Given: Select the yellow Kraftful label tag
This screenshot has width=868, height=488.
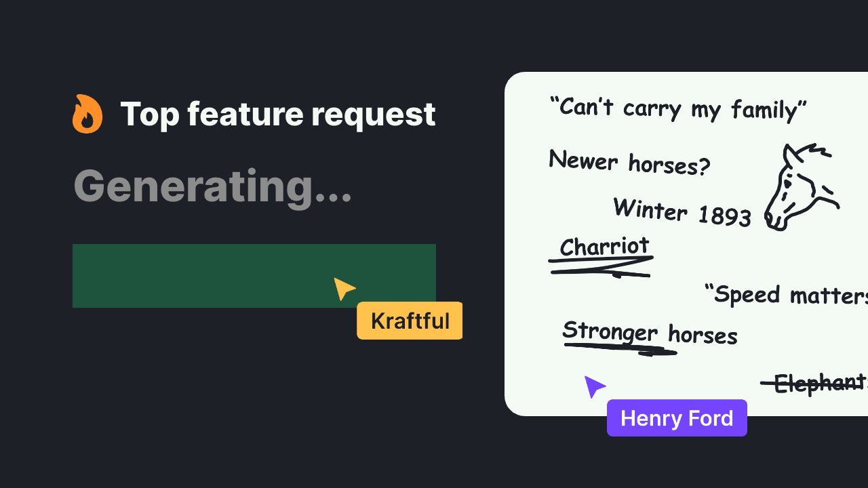Looking at the screenshot, I should [x=410, y=321].
